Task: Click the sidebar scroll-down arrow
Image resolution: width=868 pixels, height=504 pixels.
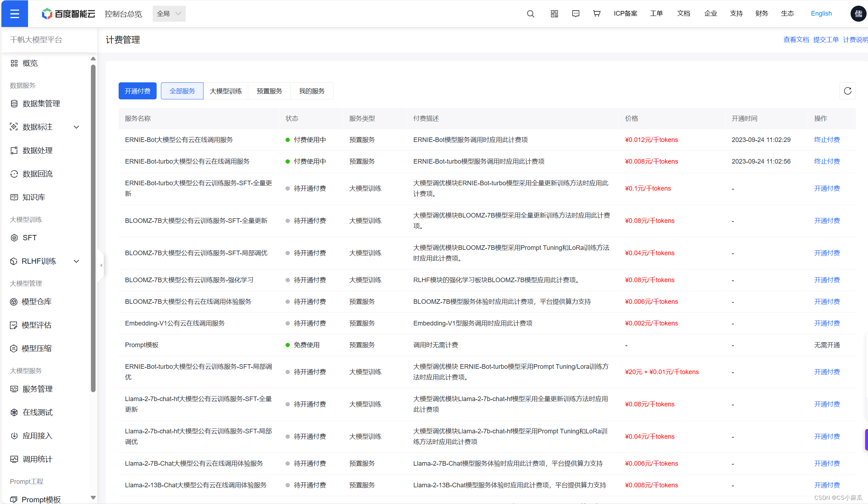Action: [93, 498]
